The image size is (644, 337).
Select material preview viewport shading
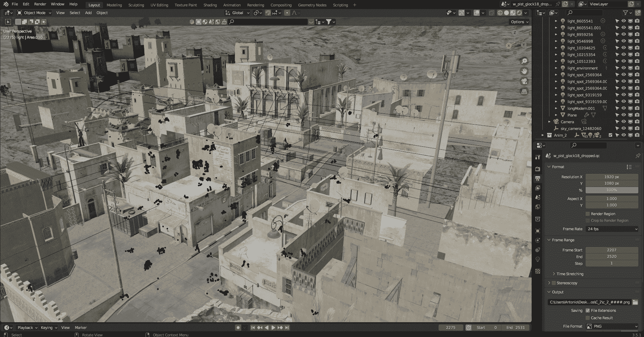click(x=513, y=13)
